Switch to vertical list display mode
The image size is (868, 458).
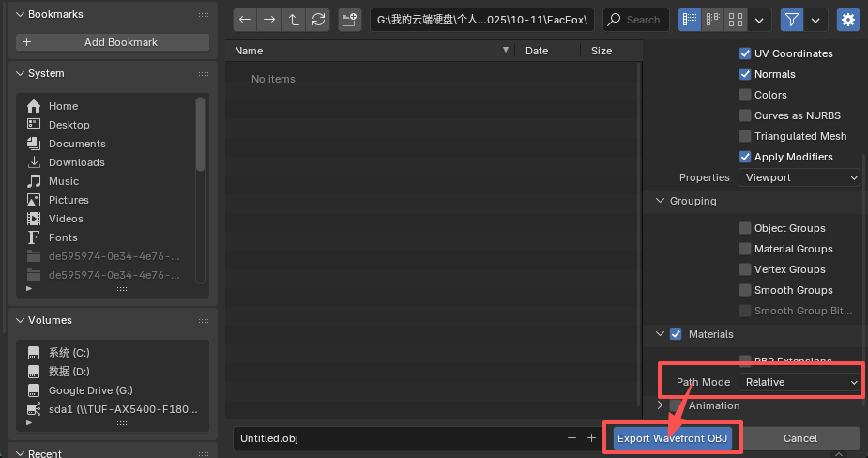[690, 20]
